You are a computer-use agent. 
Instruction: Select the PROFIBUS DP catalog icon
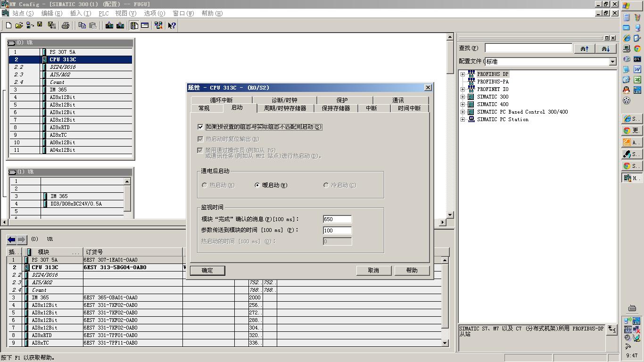(471, 74)
